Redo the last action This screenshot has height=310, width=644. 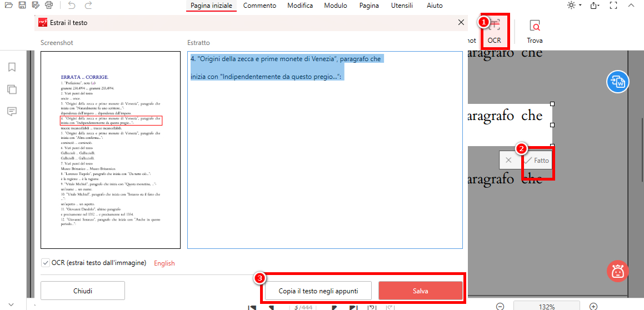[88, 6]
